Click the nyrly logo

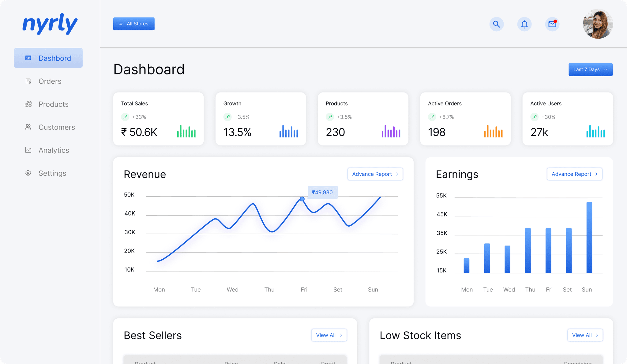click(x=49, y=24)
